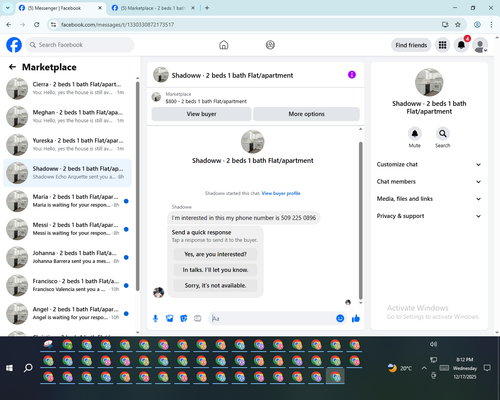Expand the Privacy & support section
The image size is (500, 400).
click(429, 216)
